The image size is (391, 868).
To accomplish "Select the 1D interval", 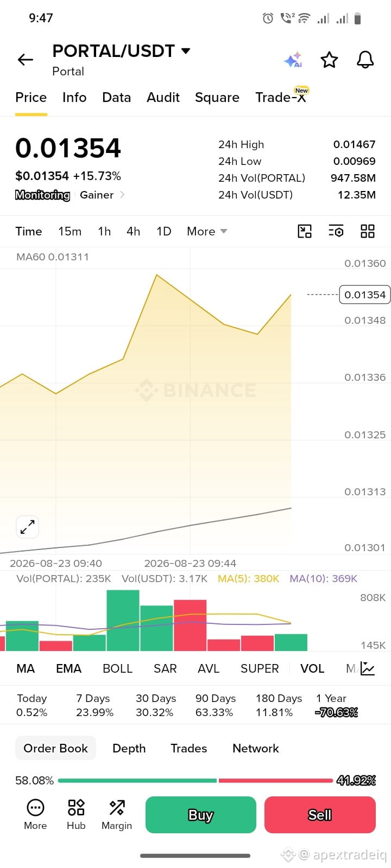I will pyautogui.click(x=164, y=231).
